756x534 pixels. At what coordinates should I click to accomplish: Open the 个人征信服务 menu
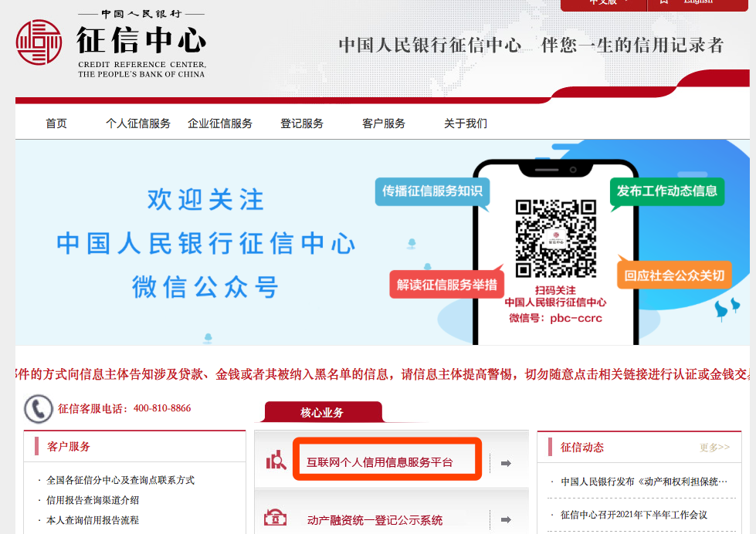pos(138,123)
